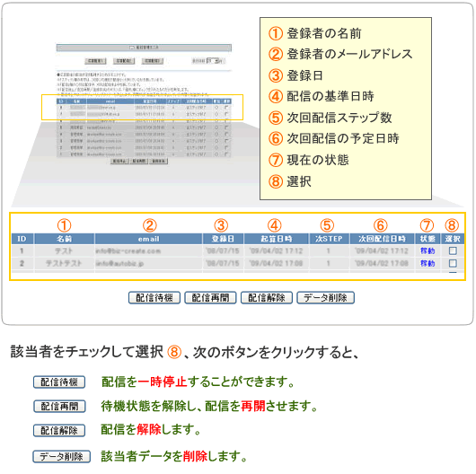This screenshot has width=476, height=474.
Task: Click circled number ④ above the 起算日時 column
Action: [275, 225]
